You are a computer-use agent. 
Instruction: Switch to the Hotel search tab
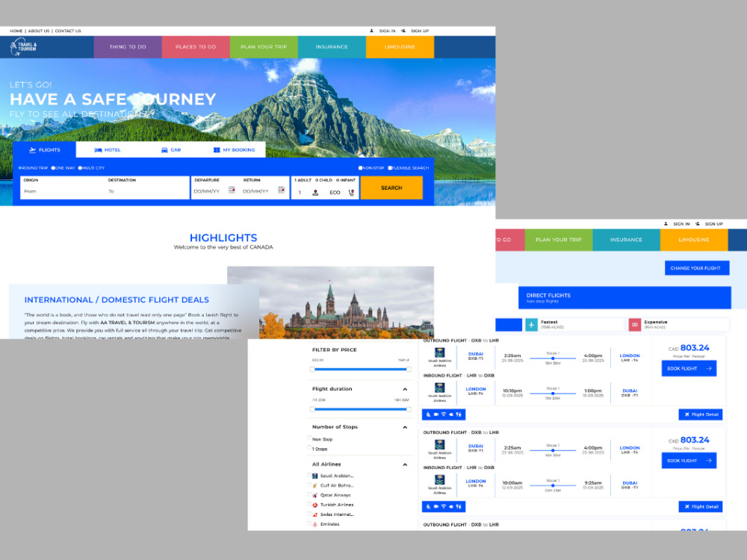tap(108, 150)
